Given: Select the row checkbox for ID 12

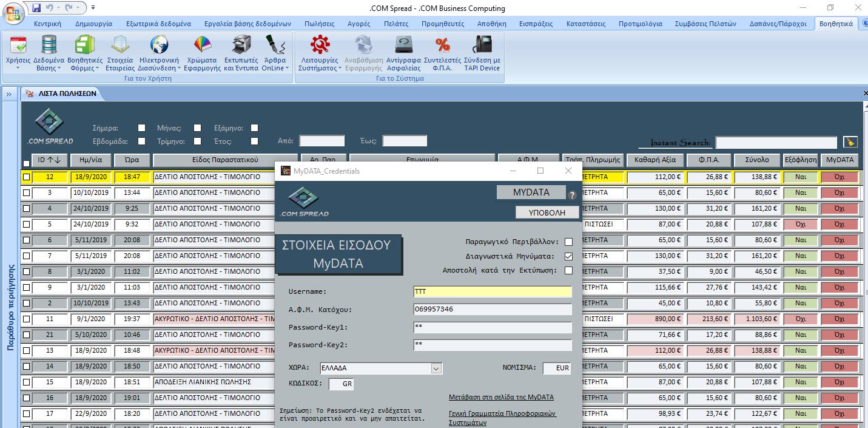Looking at the screenshot, I should [x=26, y=177].
